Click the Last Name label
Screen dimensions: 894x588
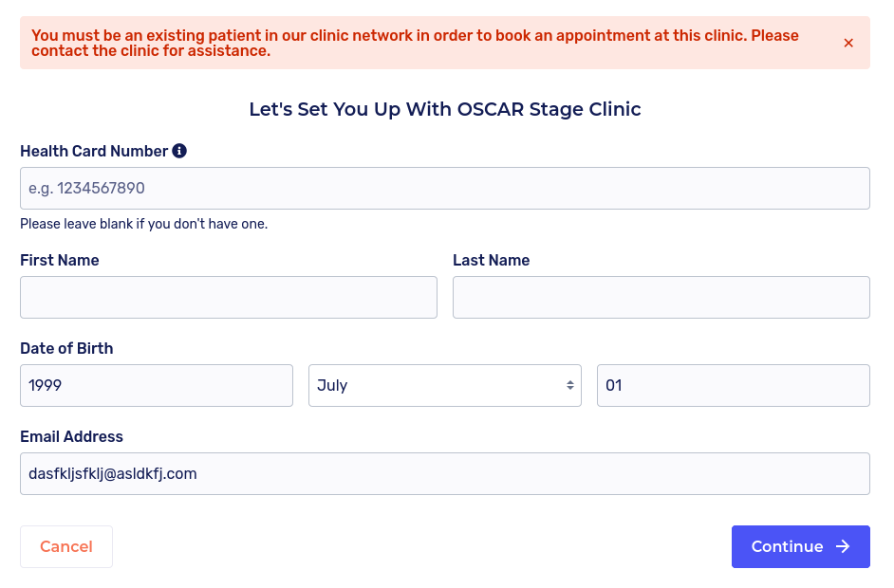[491, 260]
